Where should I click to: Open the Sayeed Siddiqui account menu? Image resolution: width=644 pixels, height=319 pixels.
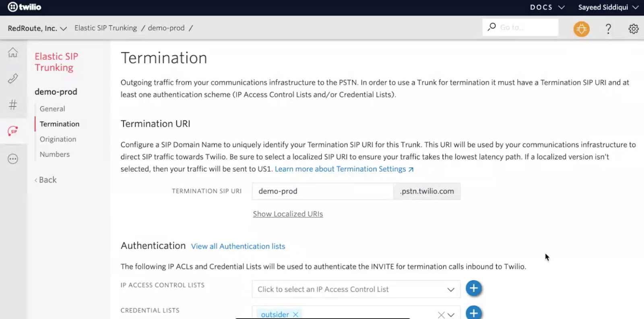[x=609, y=7]
